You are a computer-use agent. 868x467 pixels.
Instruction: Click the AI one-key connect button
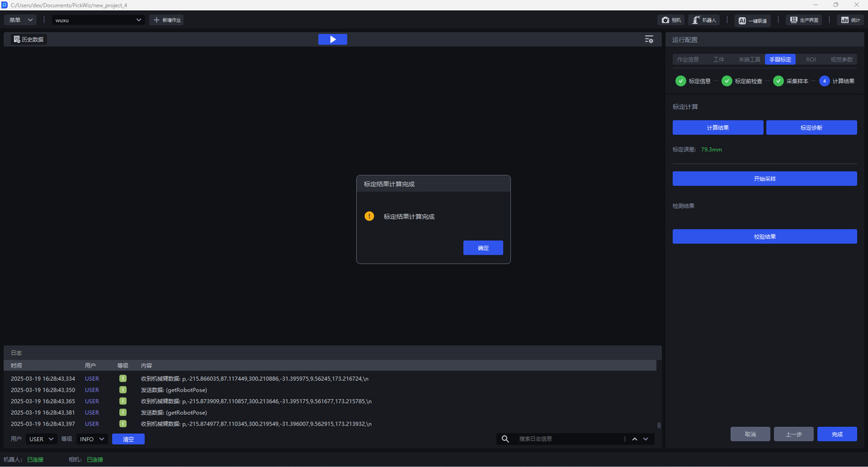(753, 20)
